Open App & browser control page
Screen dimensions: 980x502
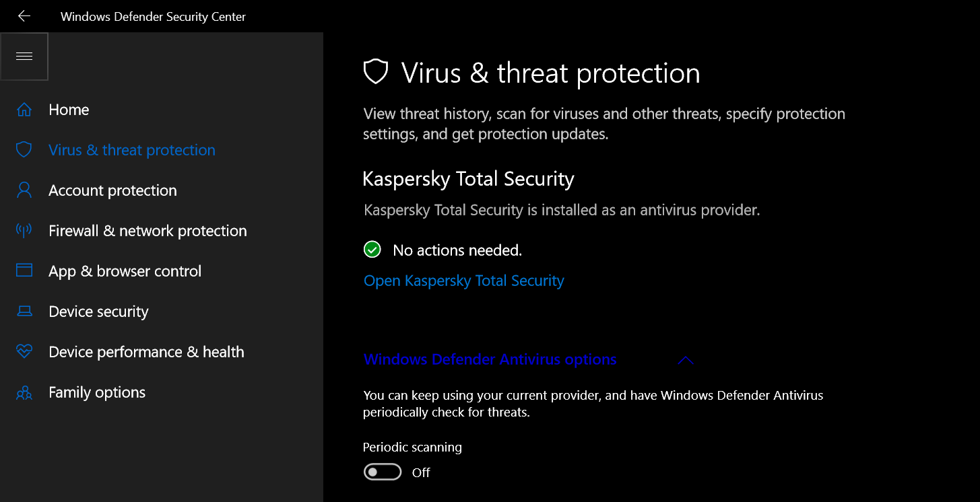point(125,271)
